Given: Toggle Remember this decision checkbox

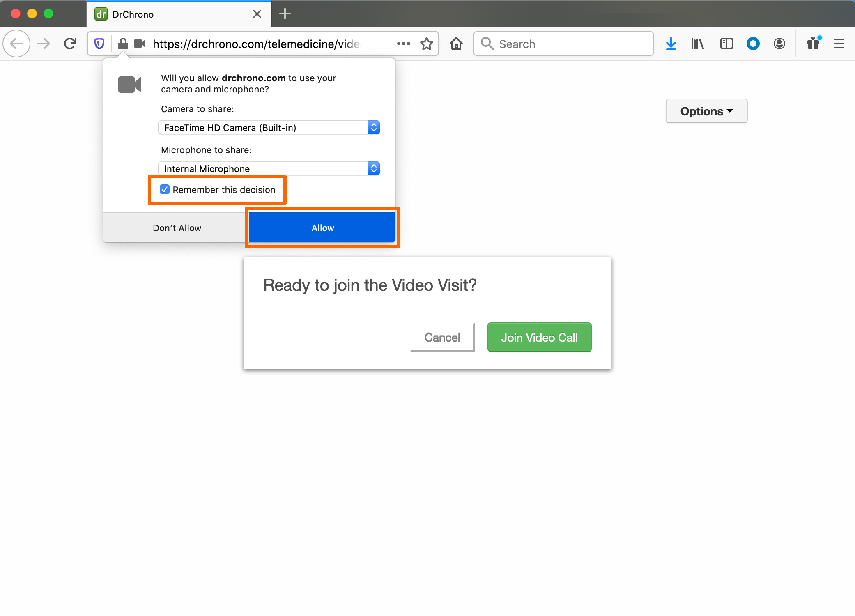Looking at the screenshot, I should (165, 189).
